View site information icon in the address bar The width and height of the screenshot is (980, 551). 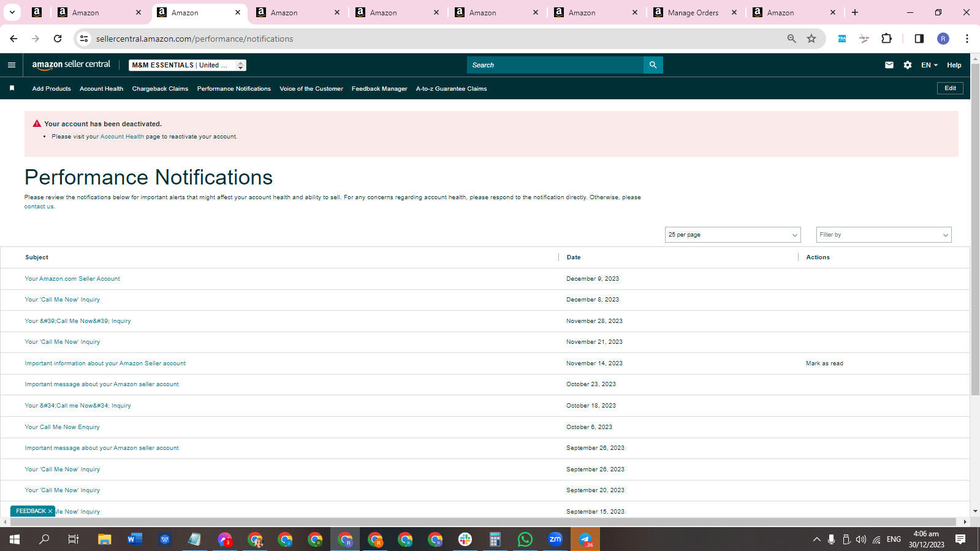coord(84,39)
